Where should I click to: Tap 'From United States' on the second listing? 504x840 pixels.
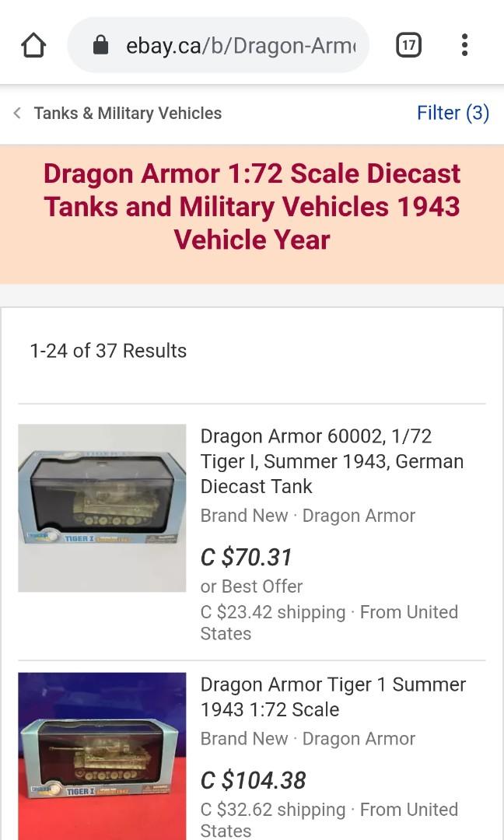tap(409, 809)
